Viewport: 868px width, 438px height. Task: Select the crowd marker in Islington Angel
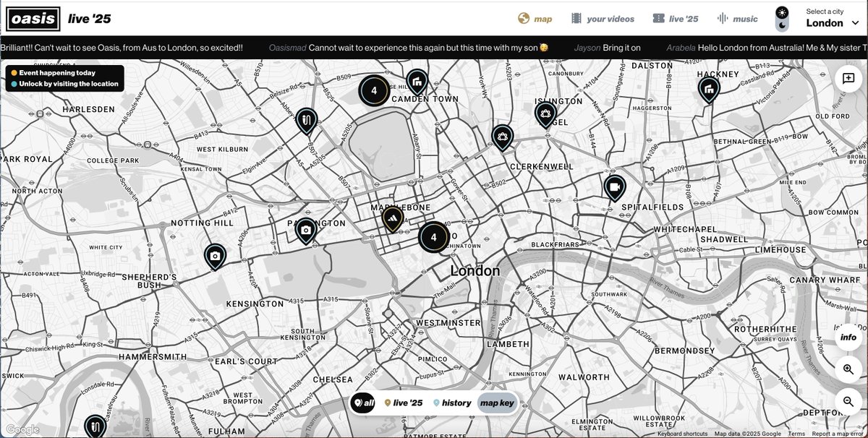coord(545,115)
